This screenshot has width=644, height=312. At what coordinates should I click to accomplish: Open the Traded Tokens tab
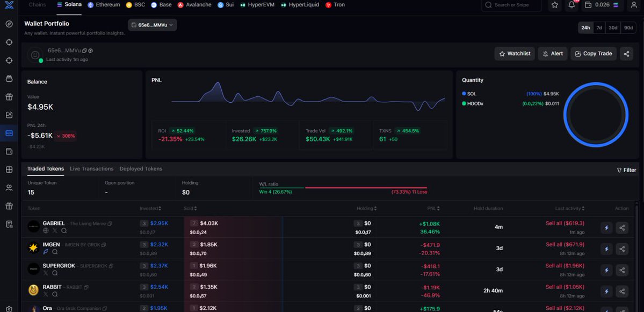(x=46, y=169)
